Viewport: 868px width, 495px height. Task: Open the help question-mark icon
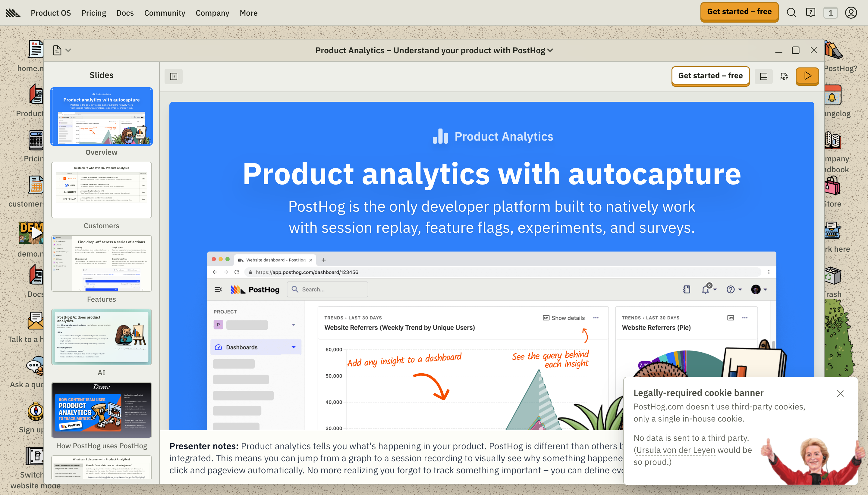click(810, 13)
